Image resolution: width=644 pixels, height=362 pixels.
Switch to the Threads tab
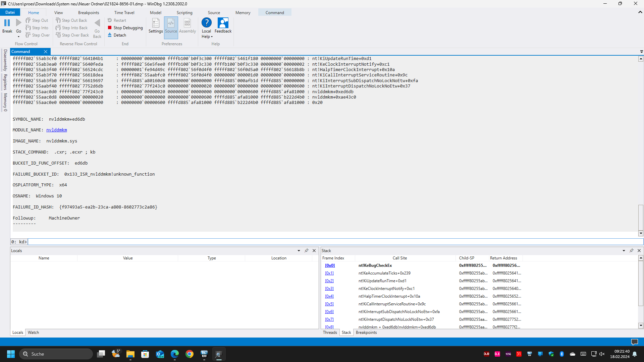click(x=330, y=333)
